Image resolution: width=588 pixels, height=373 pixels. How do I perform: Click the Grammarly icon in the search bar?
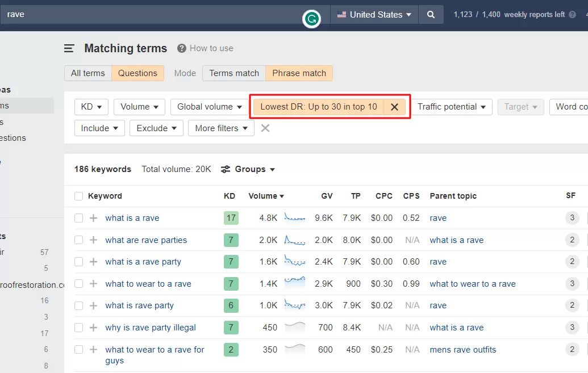point(311,19)
